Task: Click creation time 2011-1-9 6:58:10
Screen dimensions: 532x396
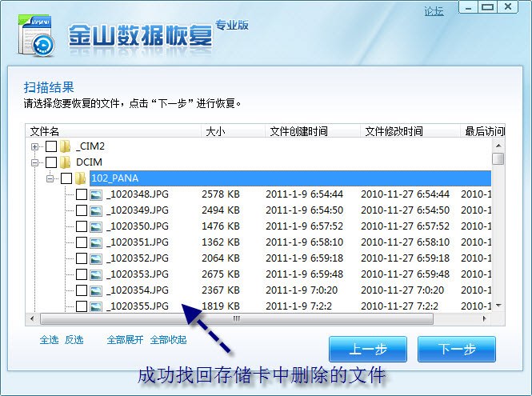Action: coord(304,242)
